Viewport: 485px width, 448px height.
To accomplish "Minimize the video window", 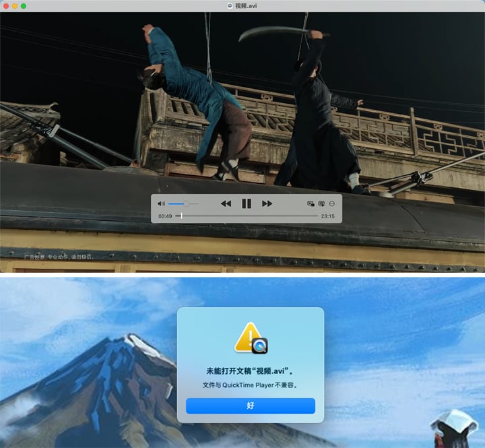I will click(15, 6).
